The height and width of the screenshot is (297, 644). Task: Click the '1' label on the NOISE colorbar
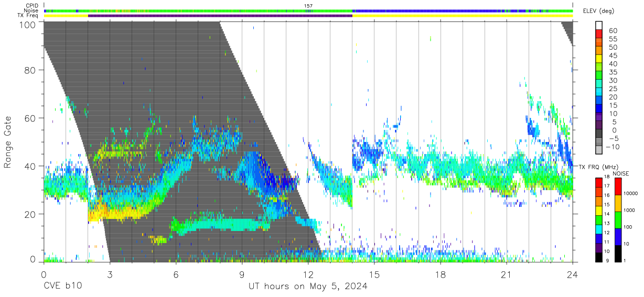[x=626, y=260]
